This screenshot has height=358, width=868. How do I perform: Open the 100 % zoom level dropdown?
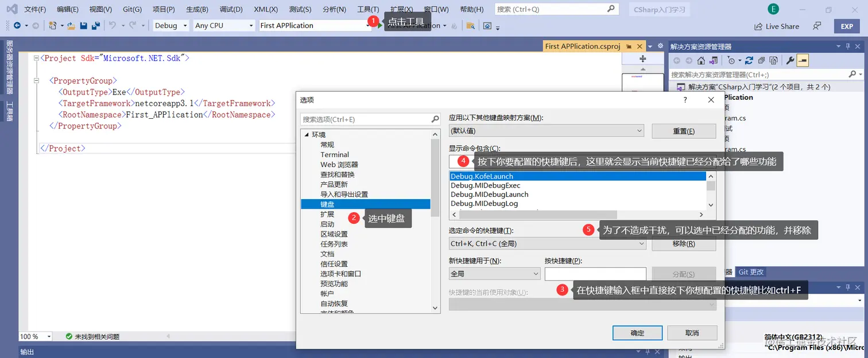(x=36, y=337)
